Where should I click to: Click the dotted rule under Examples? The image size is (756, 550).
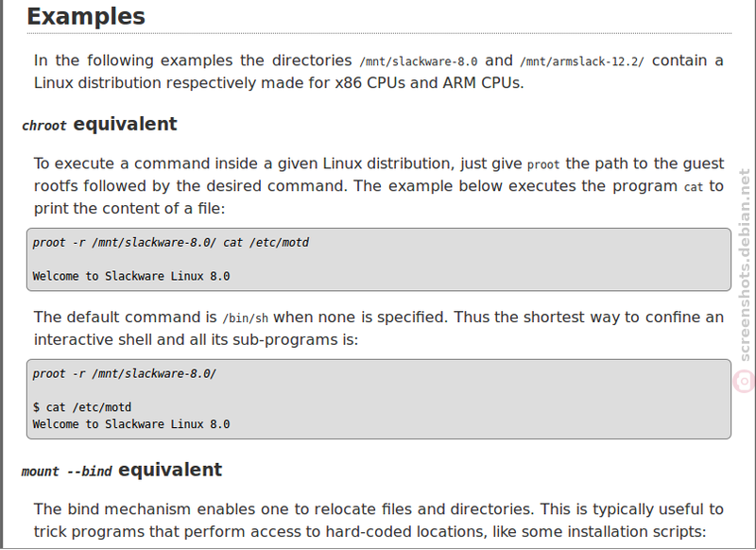pyautogui.click(x=379, y=34)
